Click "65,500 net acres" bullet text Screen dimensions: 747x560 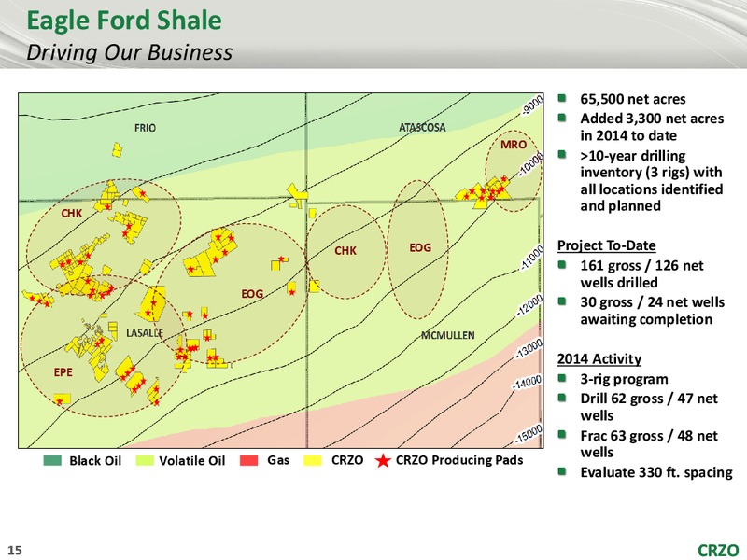point(633,99)
